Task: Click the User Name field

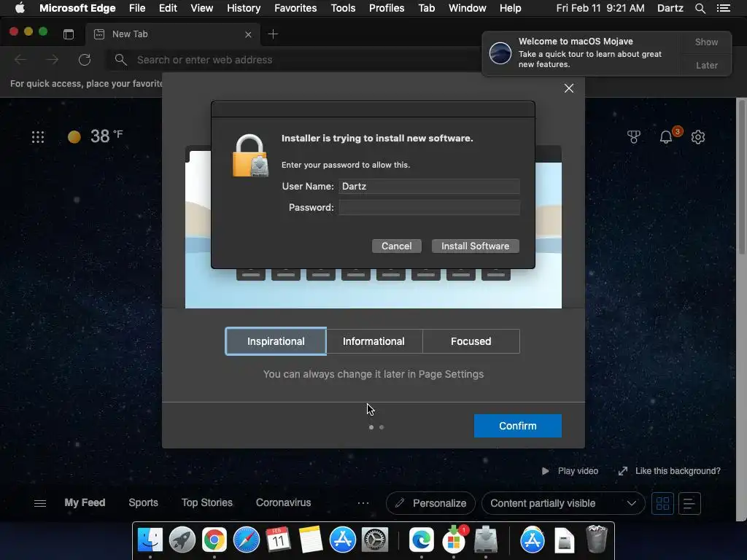Action: [x=429, y=186]
